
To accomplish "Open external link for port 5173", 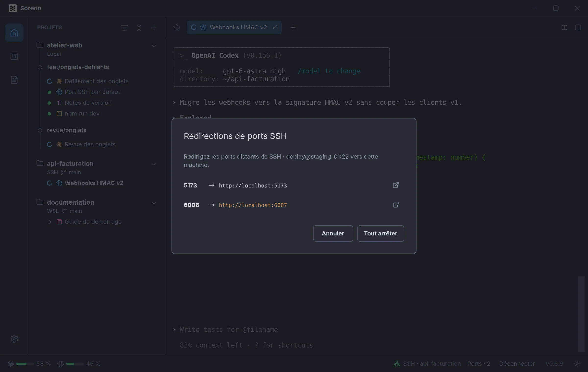I will coord(396,185).
